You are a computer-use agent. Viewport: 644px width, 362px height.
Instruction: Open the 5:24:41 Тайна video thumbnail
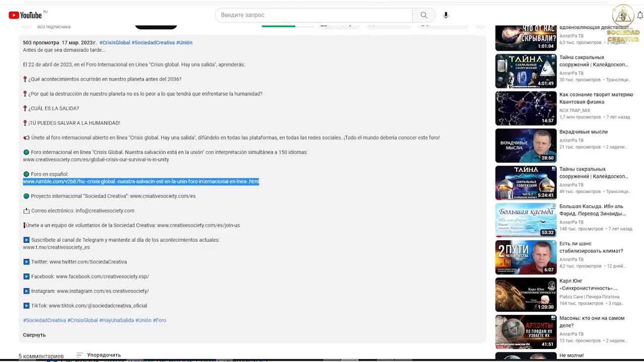point(526,183)
